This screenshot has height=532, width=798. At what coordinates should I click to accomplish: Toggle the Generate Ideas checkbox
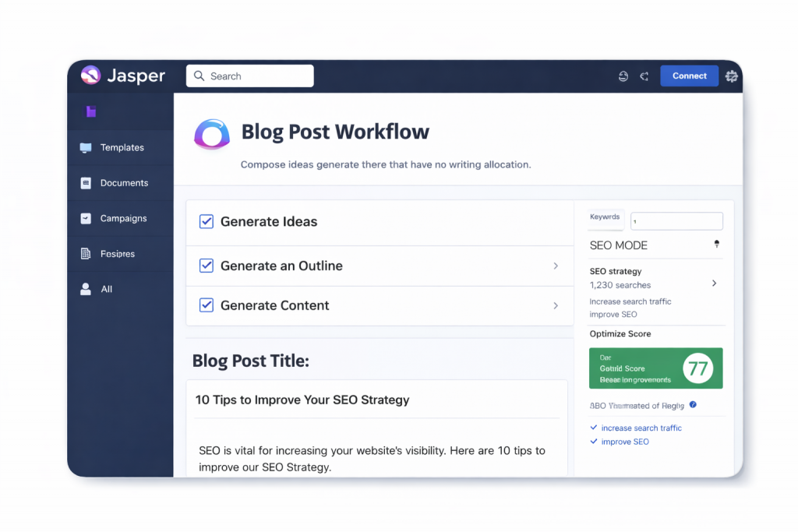(x=207, y=222)
